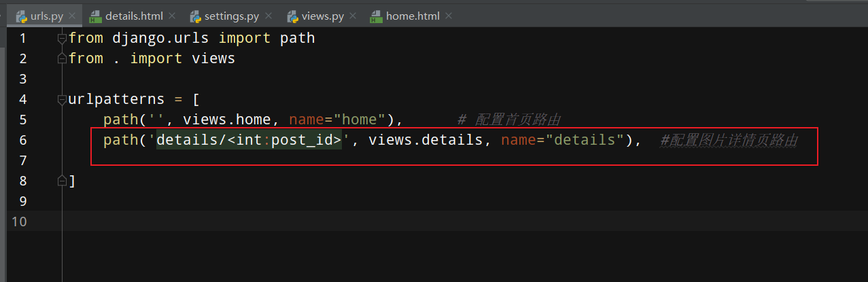Click the comment '# 配置首页路由'
868x282 pixels.
[x=508, y=120]
